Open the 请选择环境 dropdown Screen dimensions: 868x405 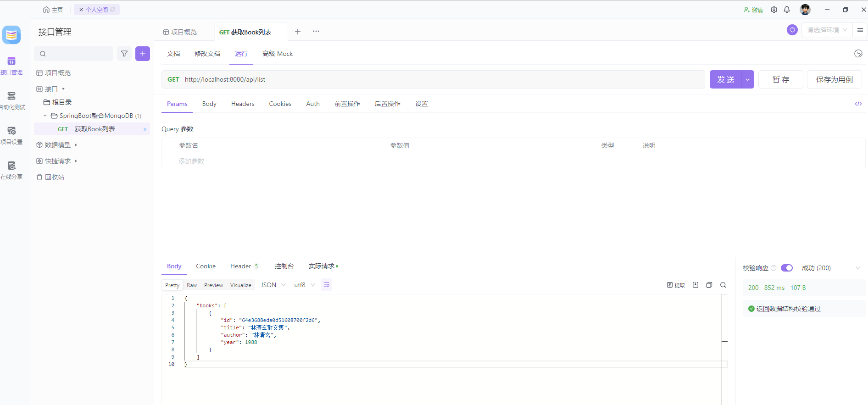(x=827, y=30)
